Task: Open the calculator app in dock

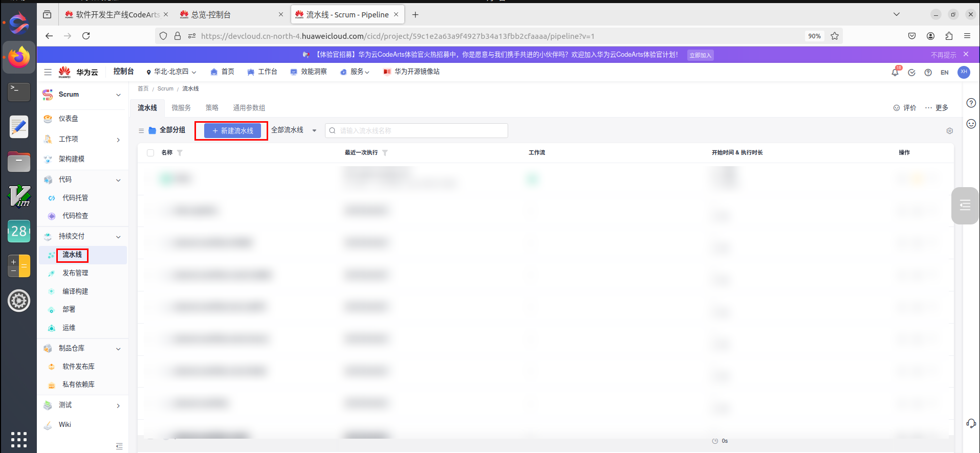Action: tap(19, 266)
